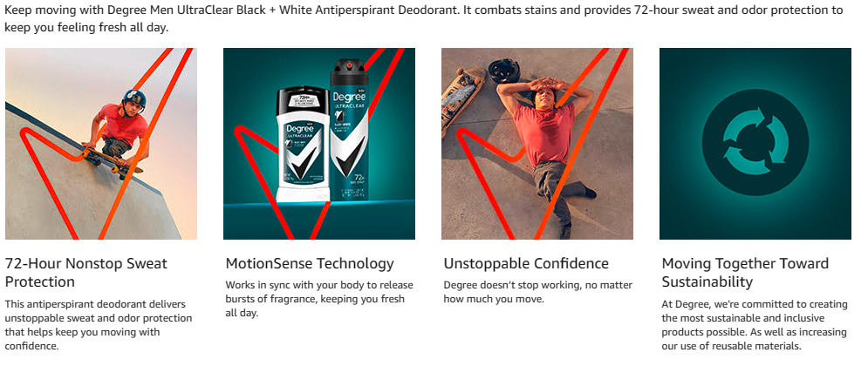The image size is (868, 366).
Task: Click the 'Works in sync with your body' description
Action: point(319,299)
